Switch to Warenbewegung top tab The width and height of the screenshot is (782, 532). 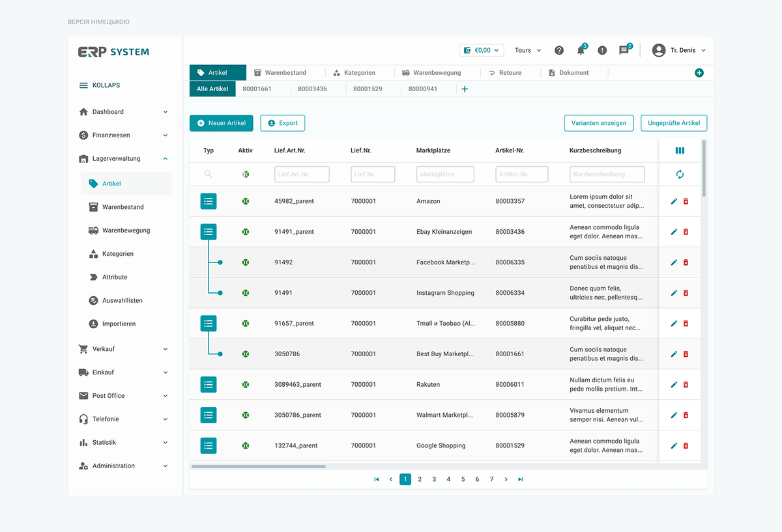coord(431,73)
